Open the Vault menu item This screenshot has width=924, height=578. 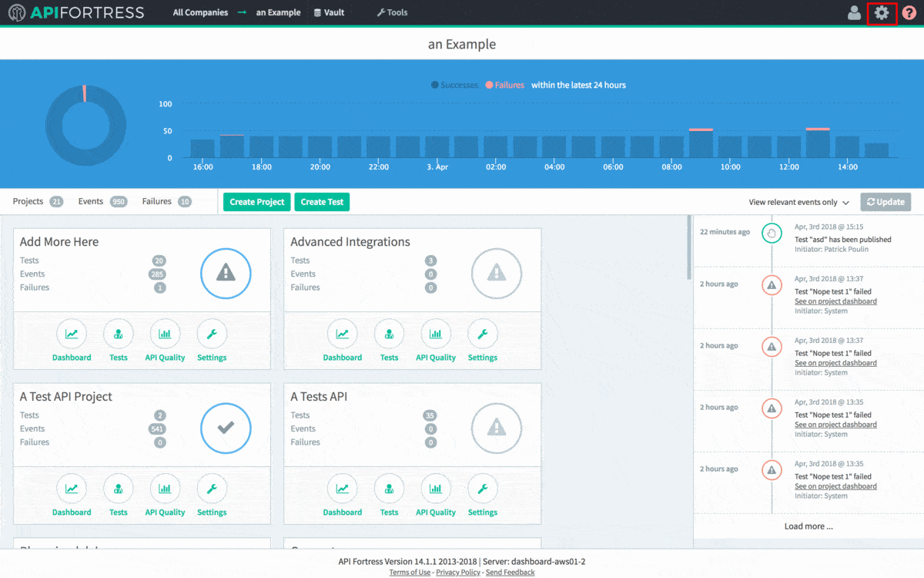coord(330,13)
